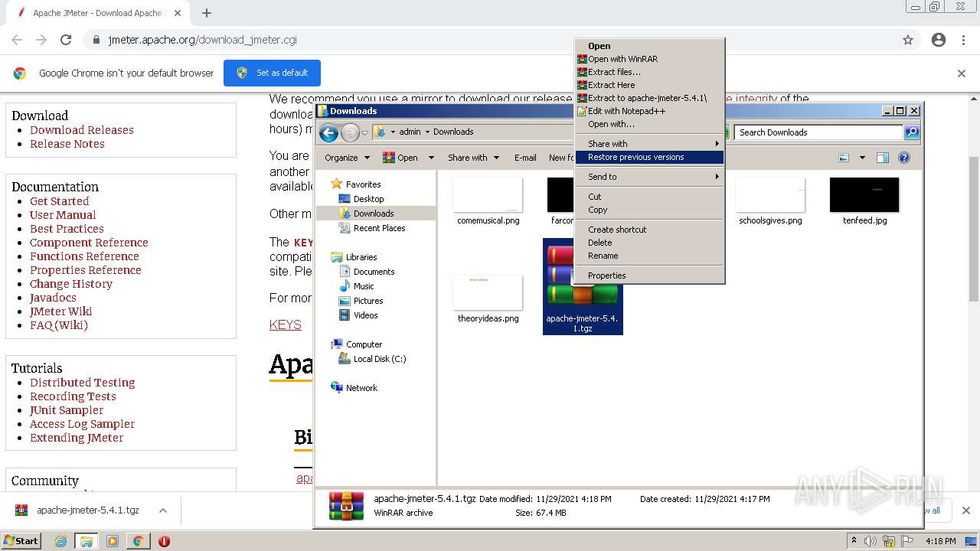Screen dimensions: 980x551
Task: Open Download Releases link
Action: tap(82, 130)
